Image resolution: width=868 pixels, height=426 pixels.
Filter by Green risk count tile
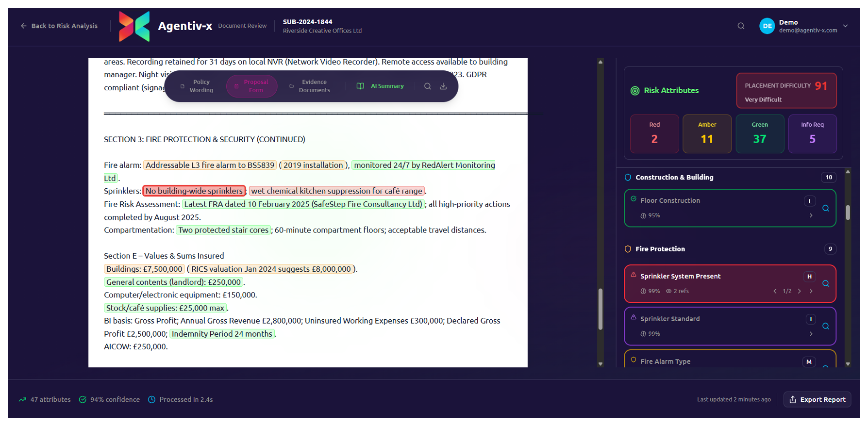pos(759,134)
